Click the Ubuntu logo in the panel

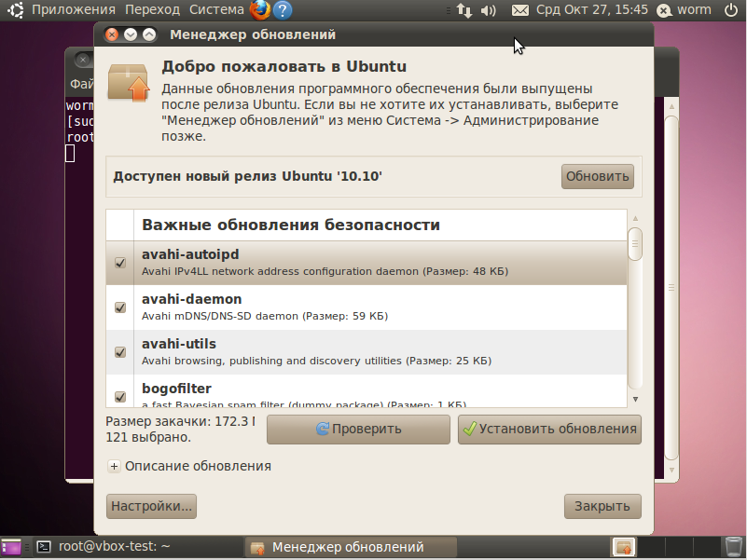click(x=15, y=10)
